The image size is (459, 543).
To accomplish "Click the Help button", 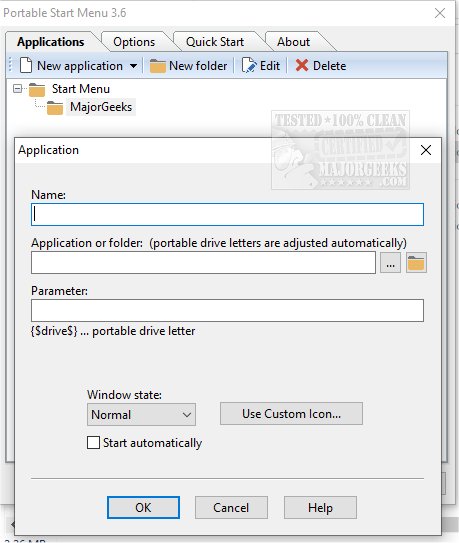I will pyautogui.click(x=320, y=507).
